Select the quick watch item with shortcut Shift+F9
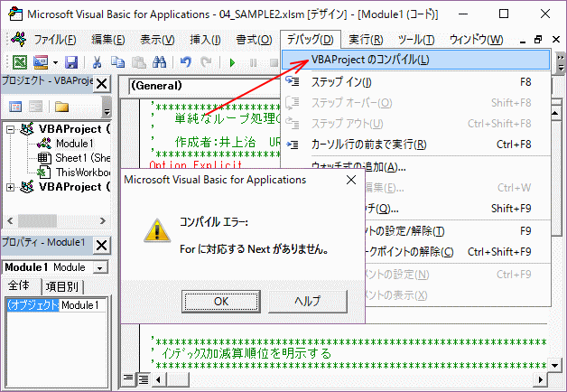The width and height of the screenshot is (567, 392). (458, 209)
